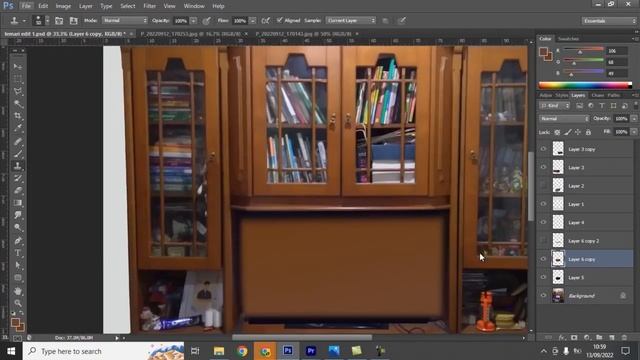Select the Pen tool
Image resolution: width=640 pixels, height=360 pixels.
(18, 240)
